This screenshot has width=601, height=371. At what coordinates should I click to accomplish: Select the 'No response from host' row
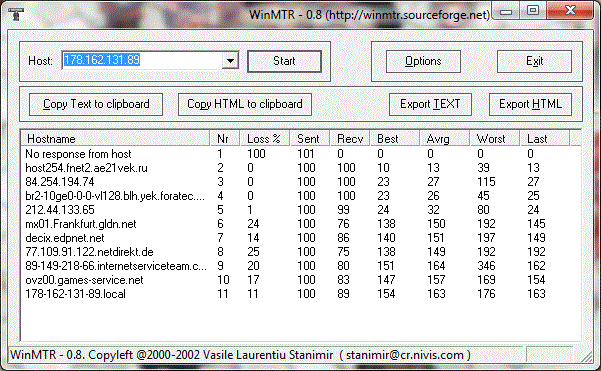[x=301, y=154]
